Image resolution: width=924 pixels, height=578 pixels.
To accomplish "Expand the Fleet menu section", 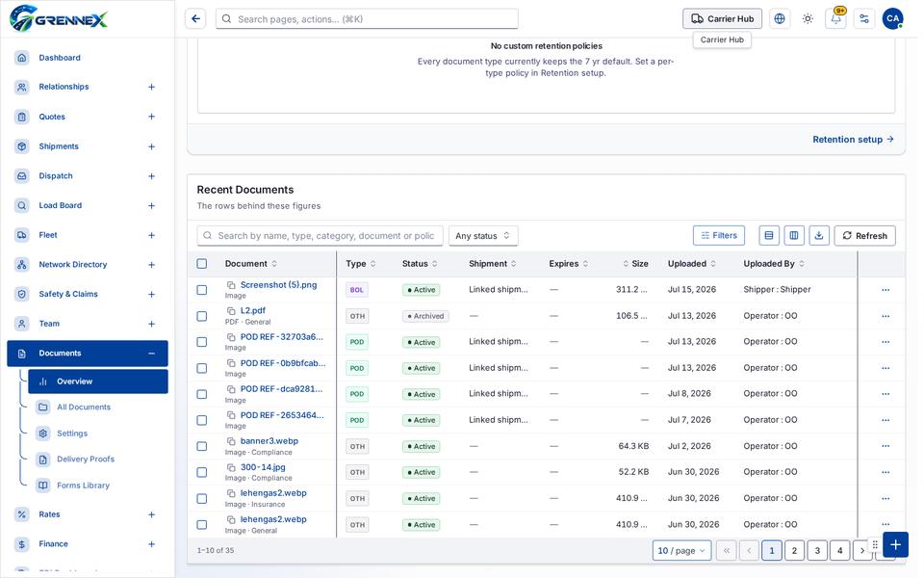I will [151, 235].
